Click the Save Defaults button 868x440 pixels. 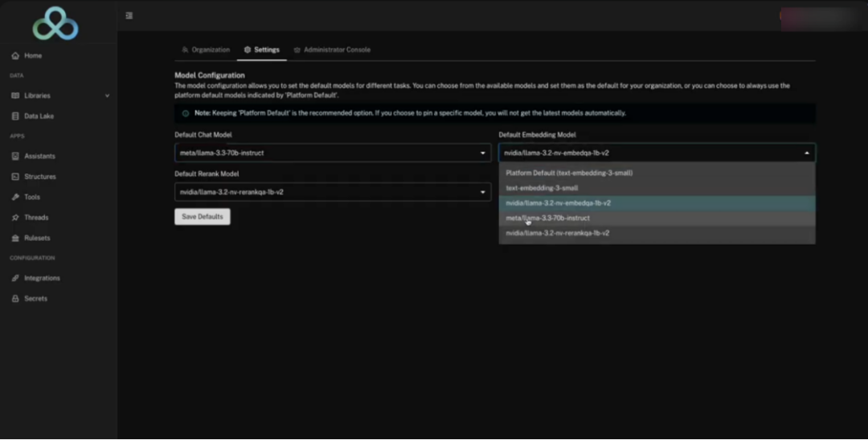(203, 217)
